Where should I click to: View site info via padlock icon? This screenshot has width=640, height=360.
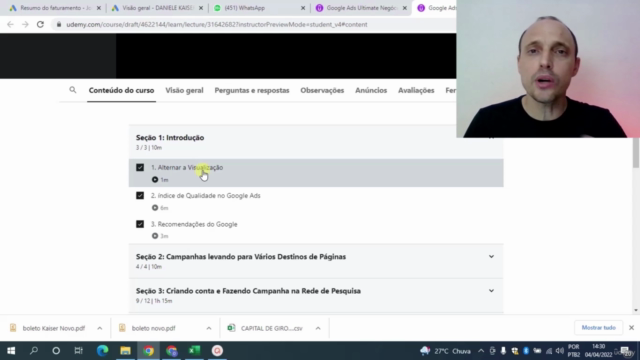coord(59,24)
